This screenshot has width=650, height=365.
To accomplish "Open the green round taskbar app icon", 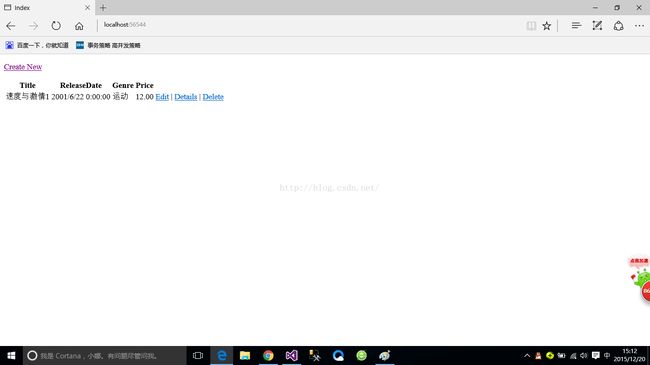I will 361,355.
